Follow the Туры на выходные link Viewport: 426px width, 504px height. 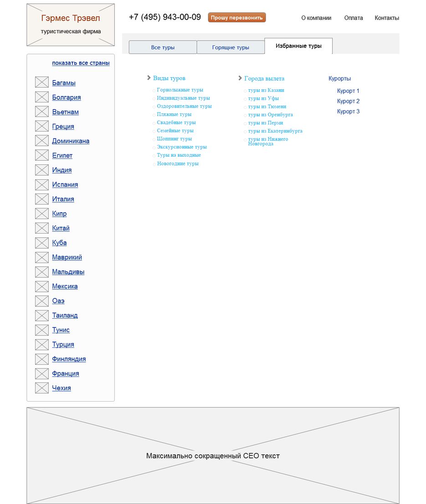179,155
